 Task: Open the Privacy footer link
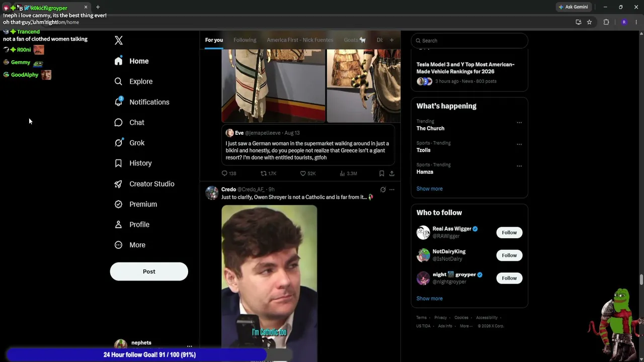point(441,318)
